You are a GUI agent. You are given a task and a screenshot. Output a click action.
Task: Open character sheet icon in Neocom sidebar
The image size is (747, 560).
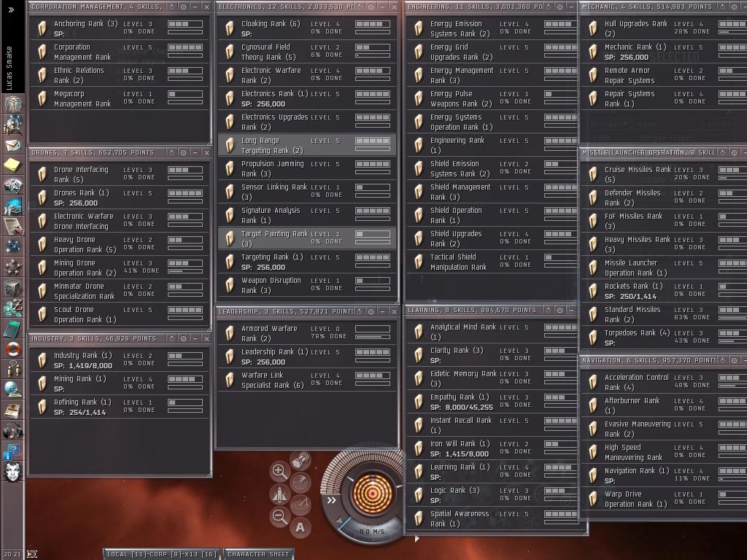pos(13,104)
